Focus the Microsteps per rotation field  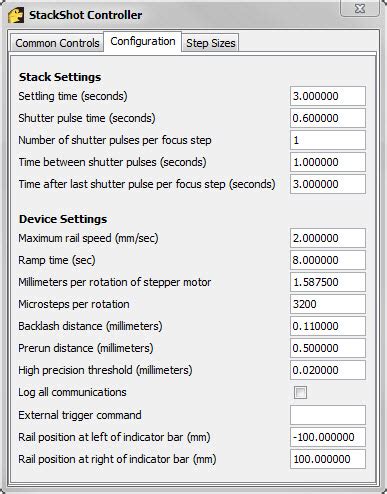coord(328,304)
